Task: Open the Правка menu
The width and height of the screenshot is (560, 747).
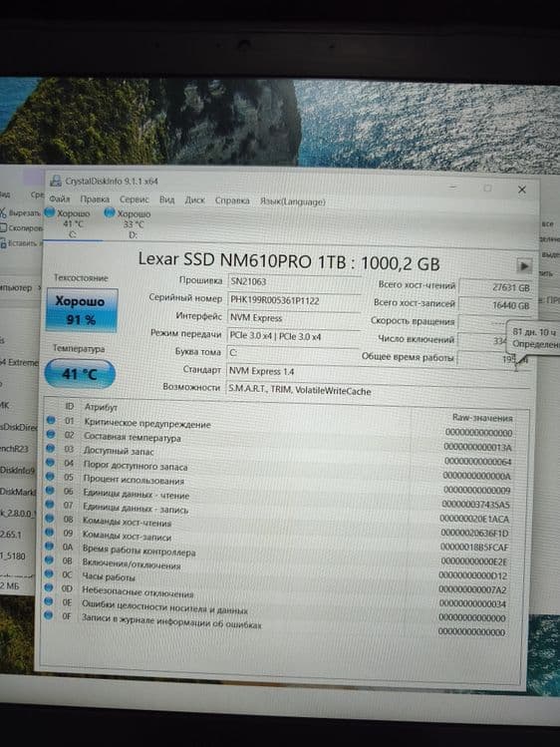Action: point(95,199)
